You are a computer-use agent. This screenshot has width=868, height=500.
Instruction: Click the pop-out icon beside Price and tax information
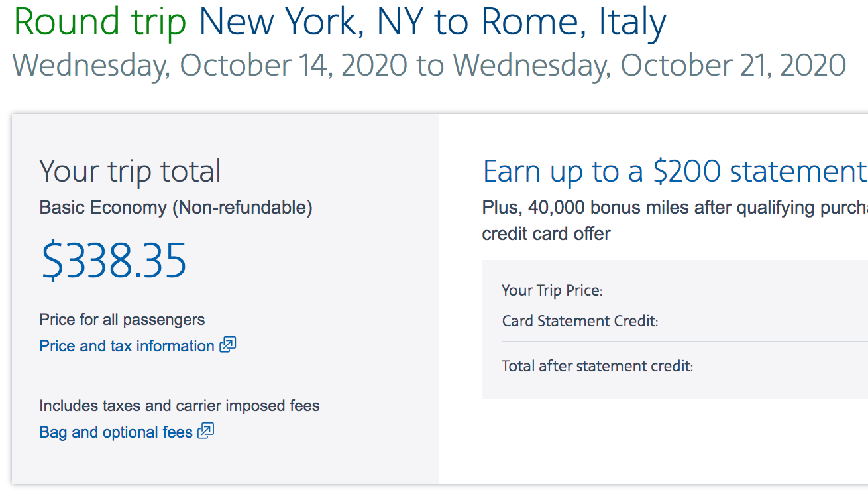(228, 345)
